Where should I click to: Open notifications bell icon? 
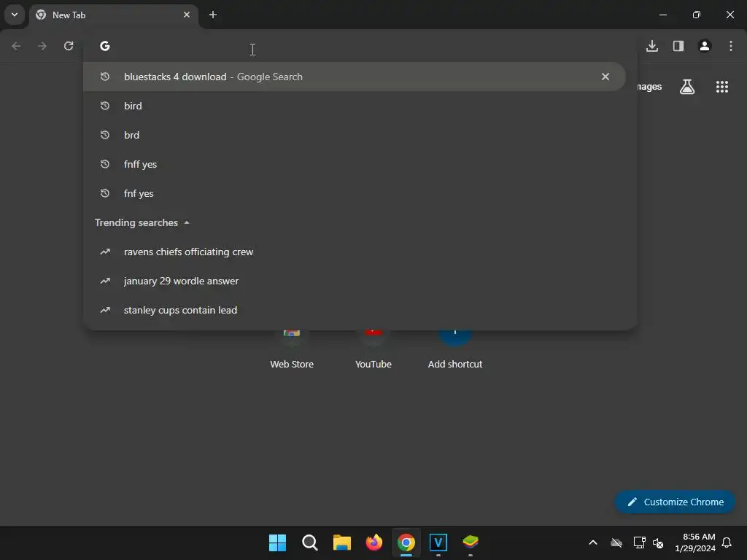coord(727,542)
